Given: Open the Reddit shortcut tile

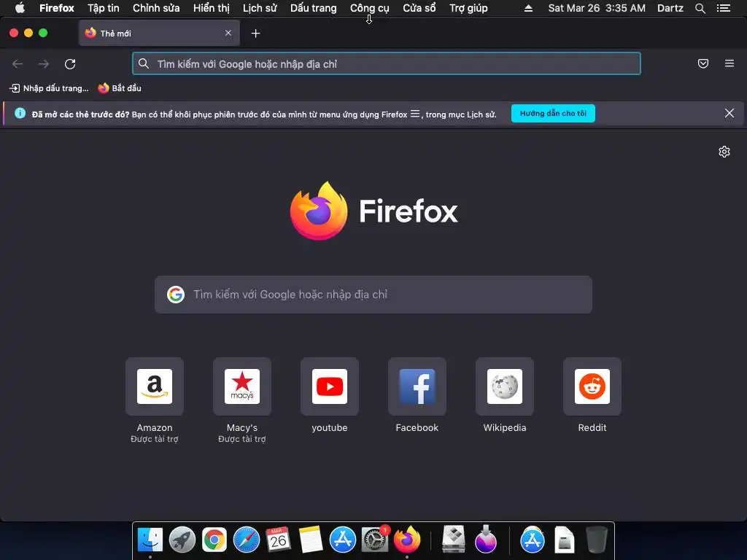Looking at the screenshot, I should 592,386.
